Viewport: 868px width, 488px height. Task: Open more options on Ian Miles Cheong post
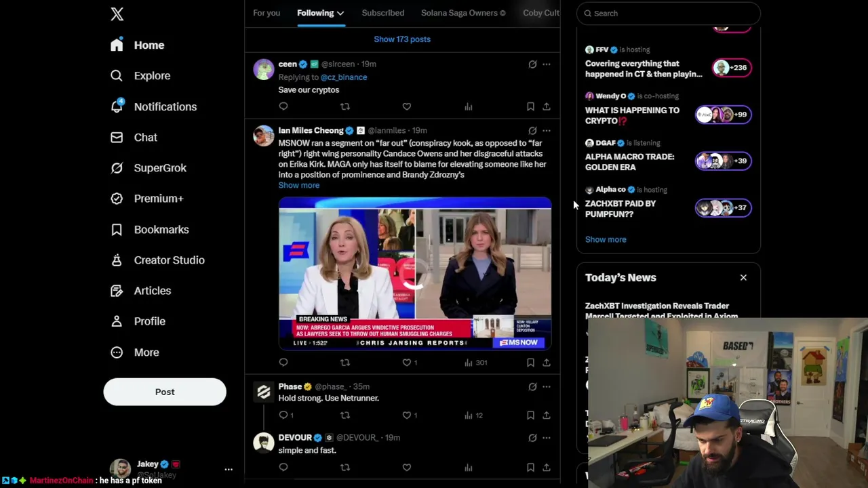[547, 131]
